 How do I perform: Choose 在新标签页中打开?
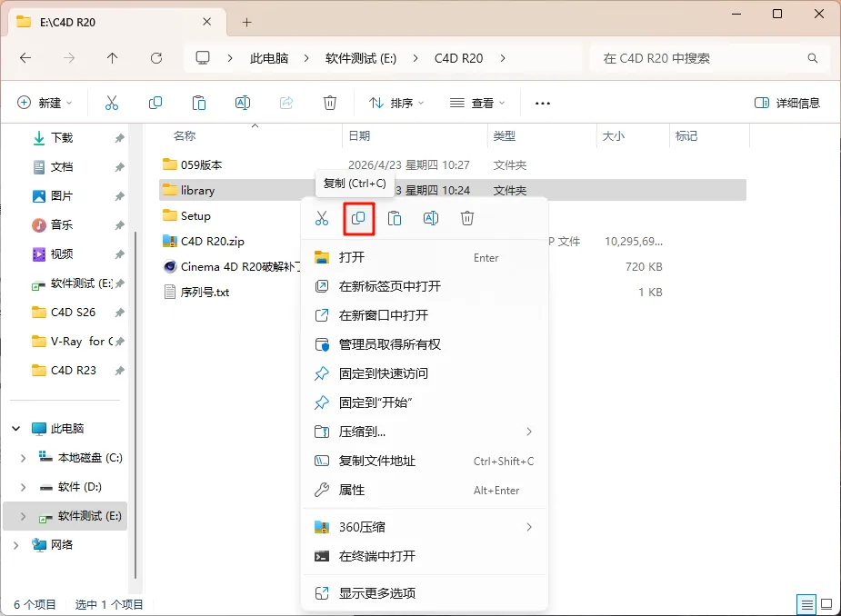tap(425, 286)
